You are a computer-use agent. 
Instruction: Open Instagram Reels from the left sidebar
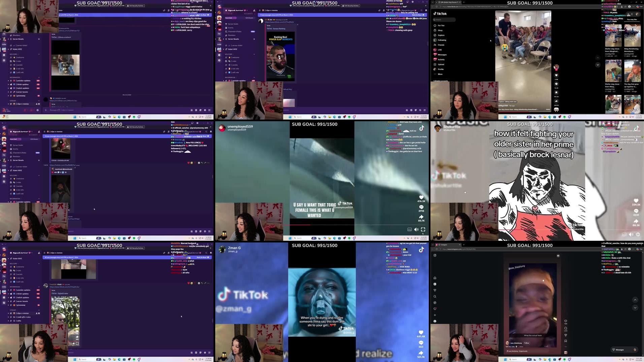(435, 284)
